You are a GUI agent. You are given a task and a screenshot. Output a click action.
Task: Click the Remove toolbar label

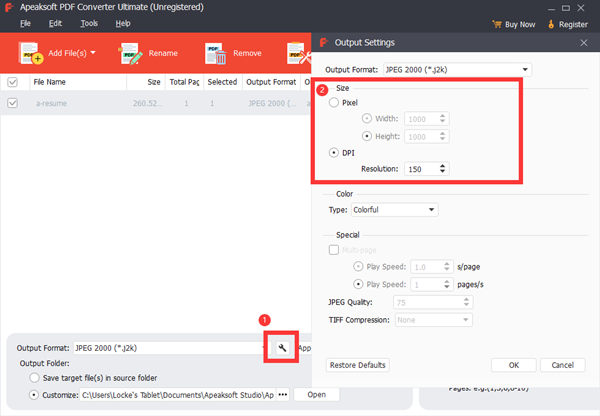247,53
